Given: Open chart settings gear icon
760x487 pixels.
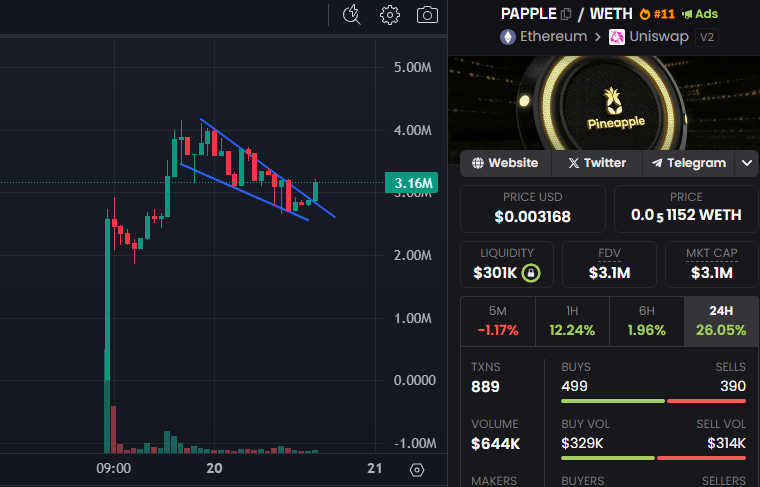Looking at the screenshot, I should [x=390, y=15].
